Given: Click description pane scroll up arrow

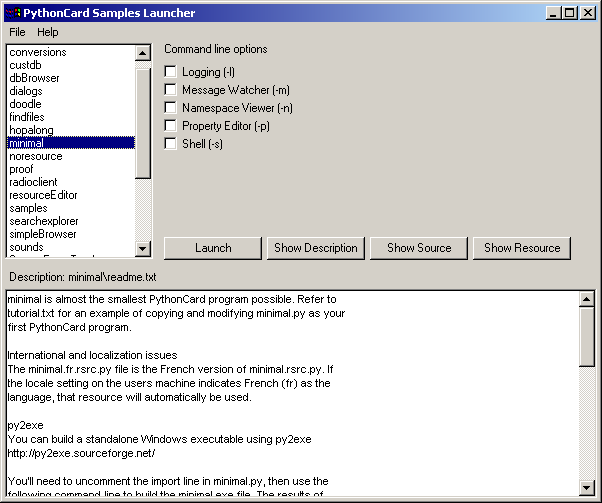Looking at the screenshot, I should [x=587, y=299].
